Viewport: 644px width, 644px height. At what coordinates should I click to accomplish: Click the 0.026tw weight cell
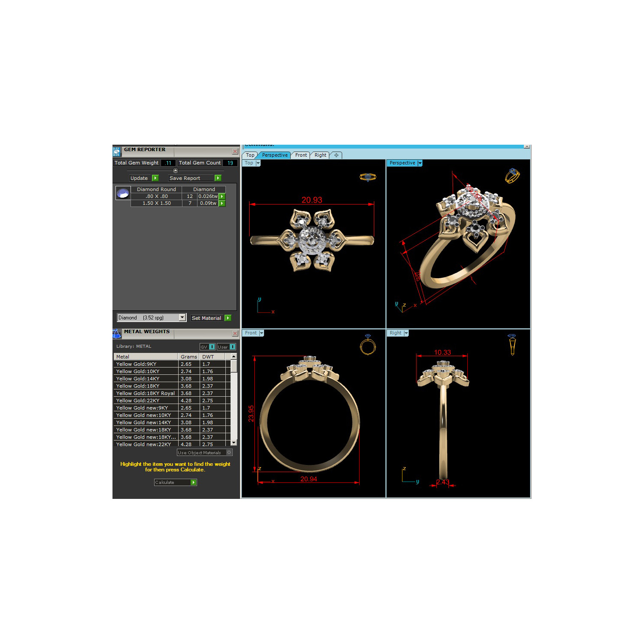click(208, 196)
